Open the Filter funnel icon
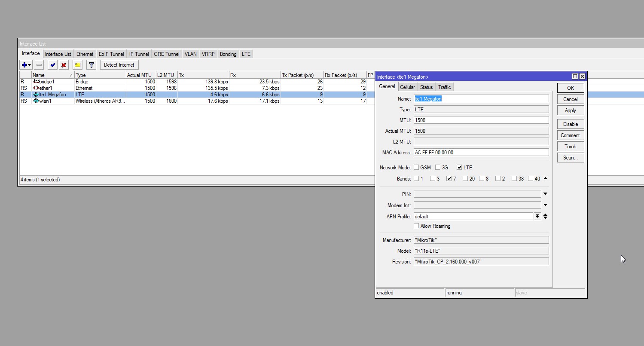 [x=91, y=65]
